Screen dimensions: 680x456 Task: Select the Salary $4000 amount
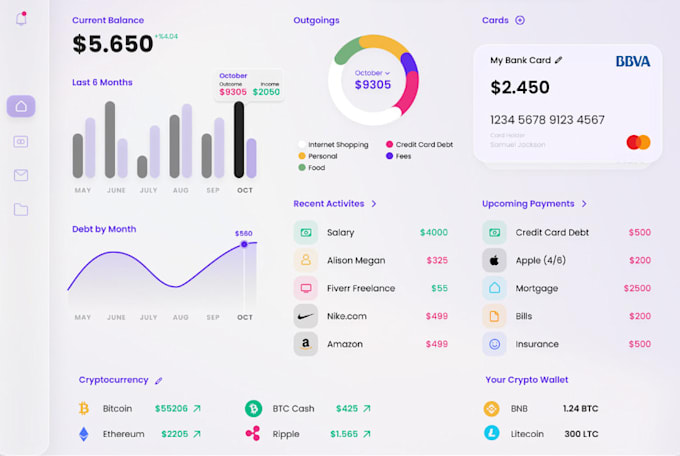pyautogui.click(x=434, y=233)
